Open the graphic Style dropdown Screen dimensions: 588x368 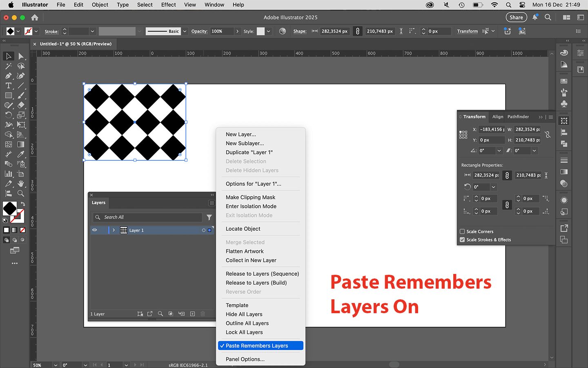coord(268,31)
